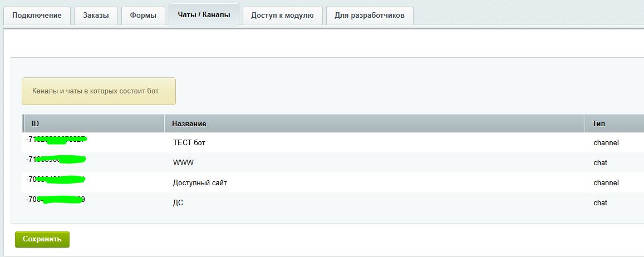Click the chat type in ДС row
The image size is (644, 257).
pyautogui.click(x=600, y=203)
